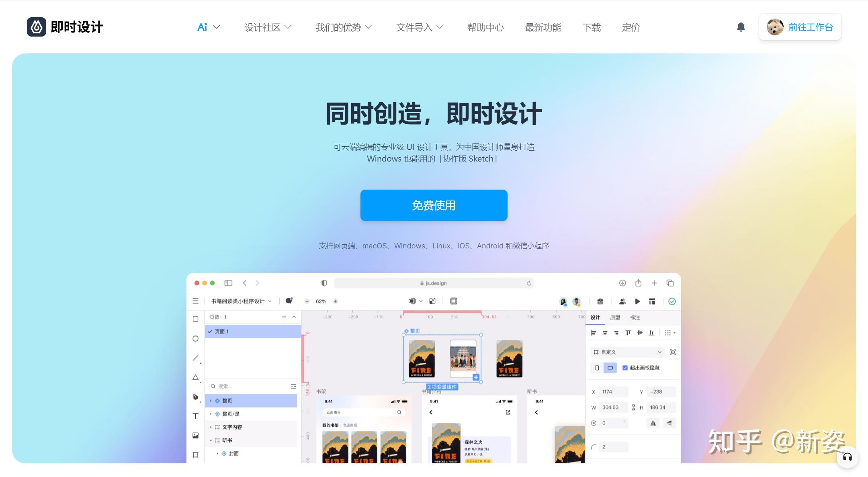Select the rectangle tool in mockup sidebar
This screenshot has width=868, height=477.
coord(196,319)
